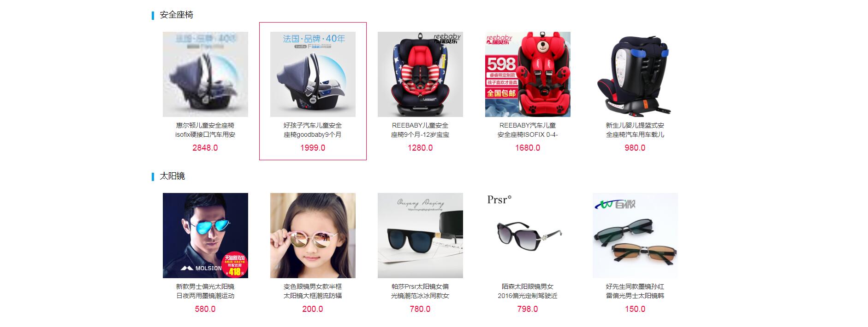Open the MOLSION men's sunglasses image
This screenshot has height=327, width=868.
pyautogui.click(x=205, y=235)
